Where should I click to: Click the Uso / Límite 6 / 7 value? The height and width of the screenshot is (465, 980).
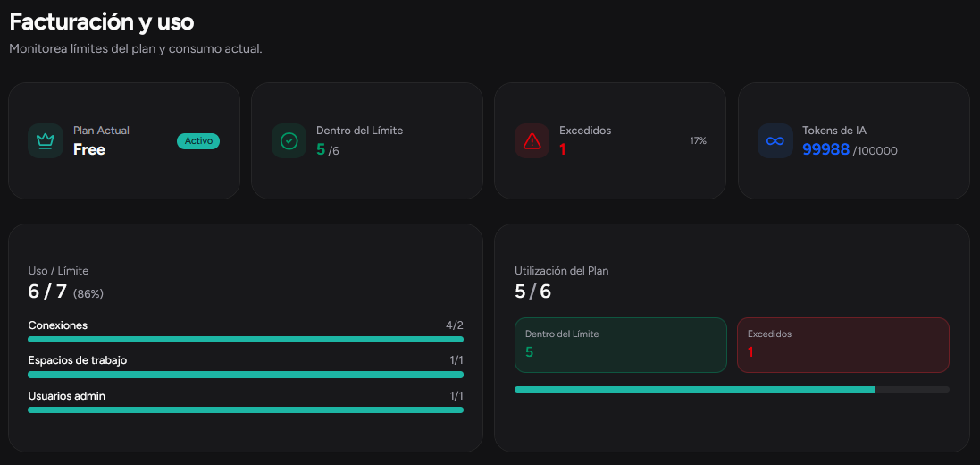point(46,292)
